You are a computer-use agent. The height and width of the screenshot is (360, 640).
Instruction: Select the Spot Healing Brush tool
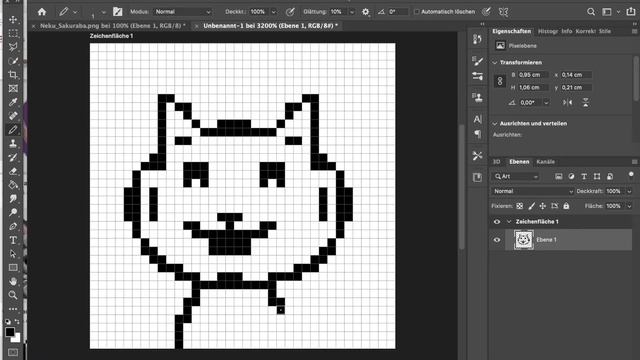13,116
